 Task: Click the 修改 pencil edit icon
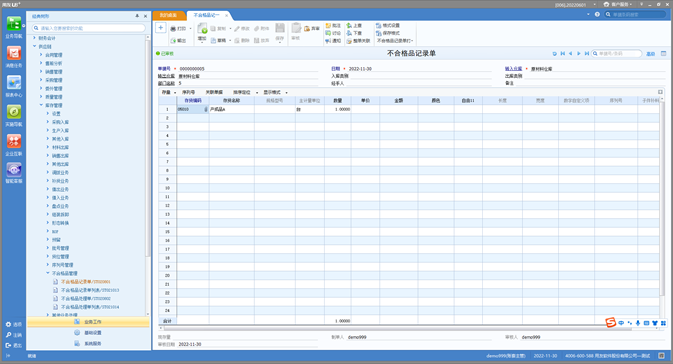[x=236, y=29]
